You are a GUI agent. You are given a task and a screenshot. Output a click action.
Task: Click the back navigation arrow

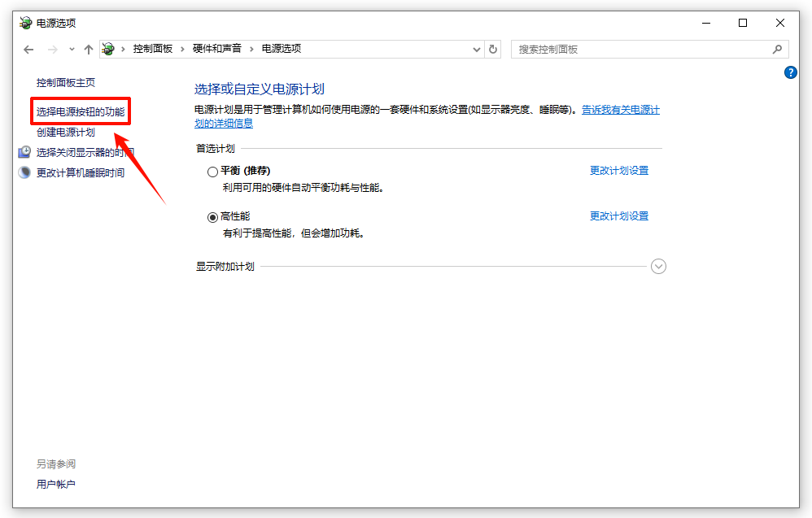[x=28, y=49]
